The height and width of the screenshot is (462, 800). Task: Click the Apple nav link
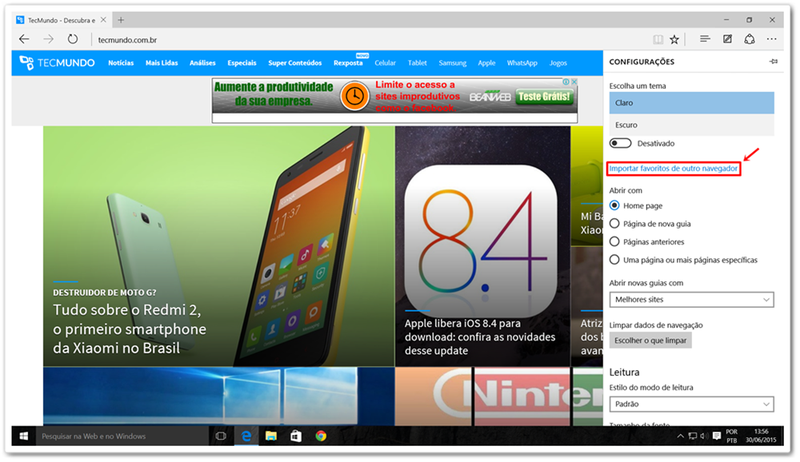click(x=487, y=63)
